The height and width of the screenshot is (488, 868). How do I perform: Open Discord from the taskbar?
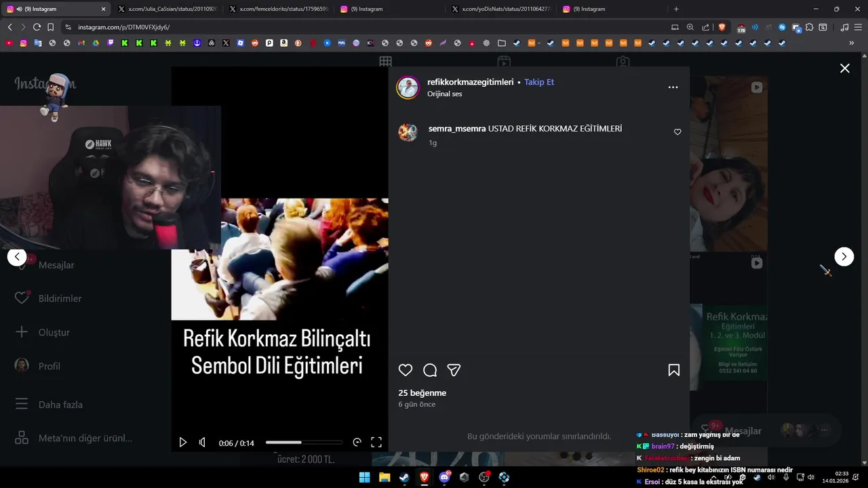444,477
